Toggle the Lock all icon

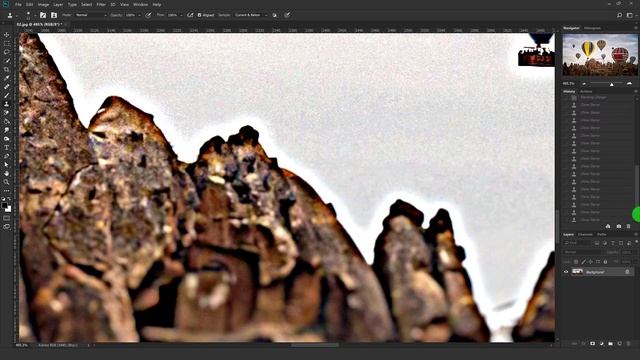tap(605, 262)
